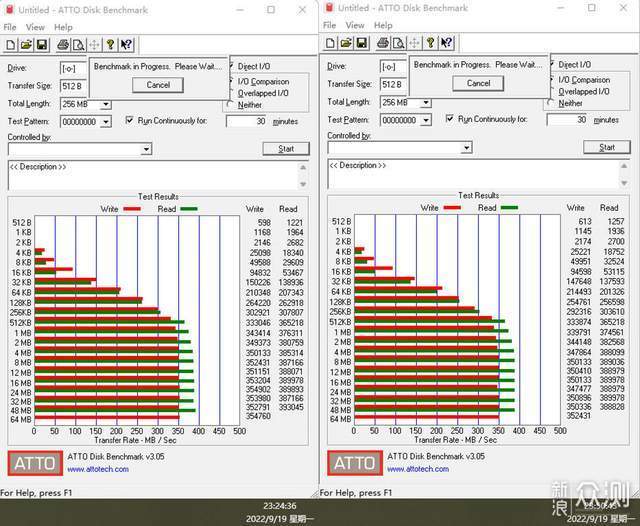Screen dimensions: 640x526
Task: Click What's This help pointer in left window
Action: [x=127, y=44]
